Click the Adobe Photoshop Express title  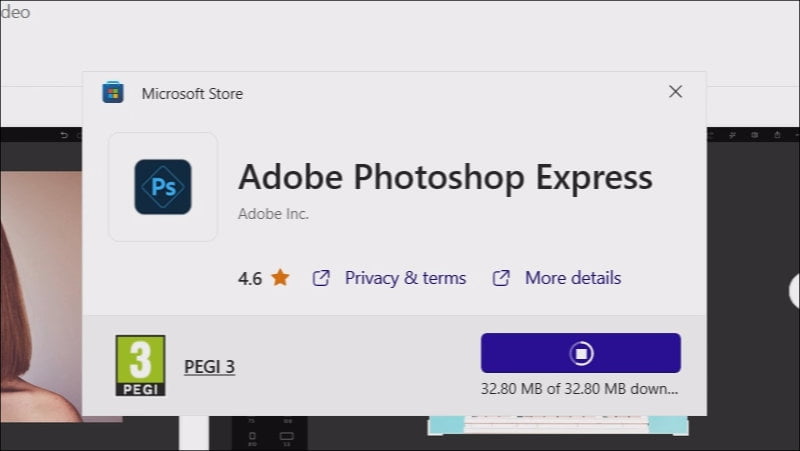(x=445, y=178)
